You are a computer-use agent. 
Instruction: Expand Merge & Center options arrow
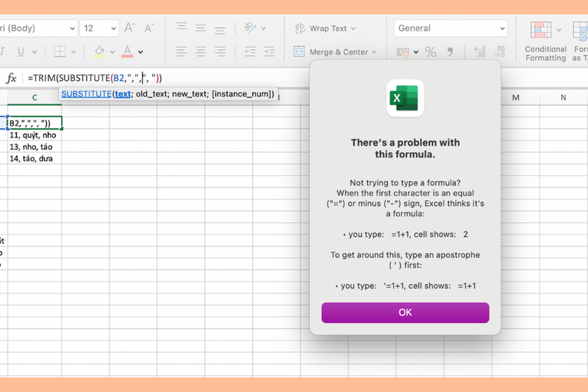pyautogui.click(x=374, y=52)
